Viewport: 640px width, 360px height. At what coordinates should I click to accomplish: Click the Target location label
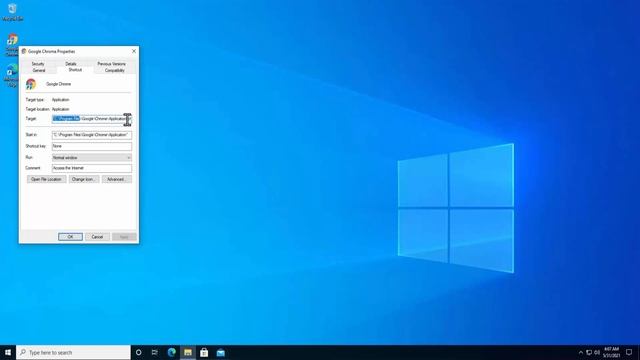pyautogui.click(x=38, y=109)
